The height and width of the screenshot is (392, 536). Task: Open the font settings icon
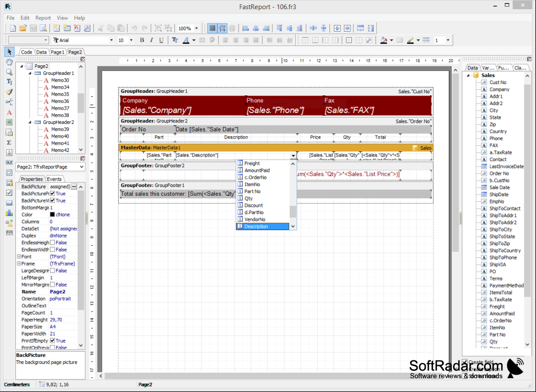click(175, 40)
